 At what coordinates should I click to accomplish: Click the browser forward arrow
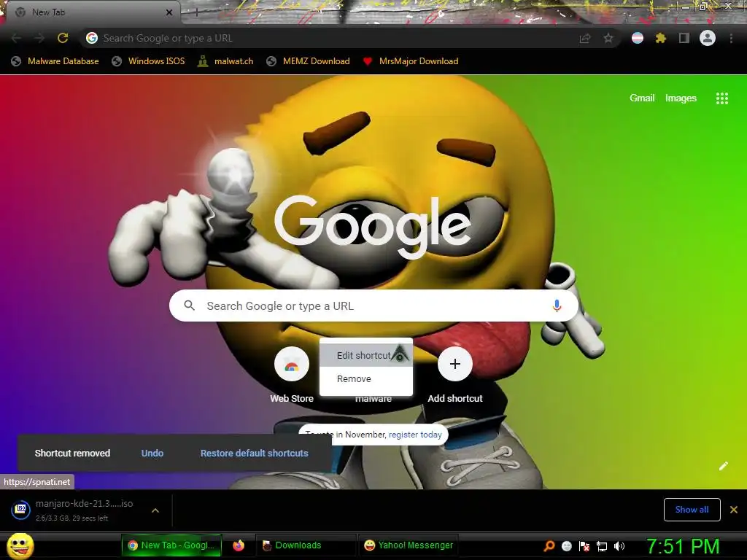coord(39,38)
